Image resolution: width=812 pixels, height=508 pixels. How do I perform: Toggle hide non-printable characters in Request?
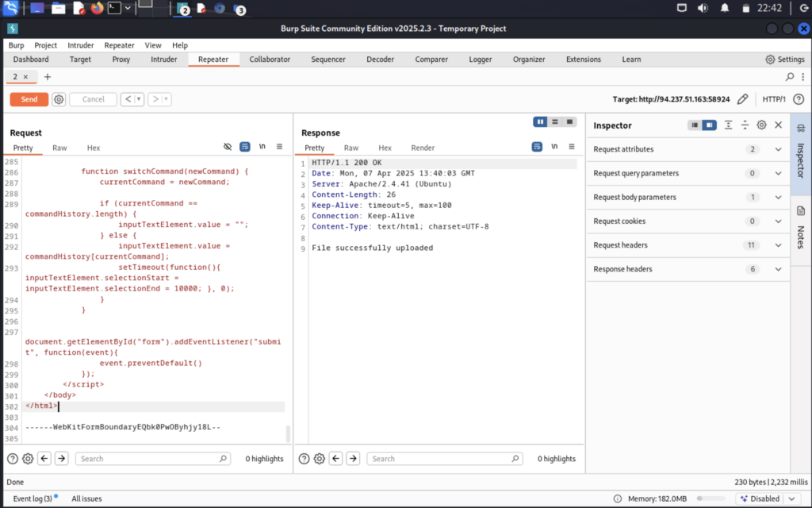(228, 147)
